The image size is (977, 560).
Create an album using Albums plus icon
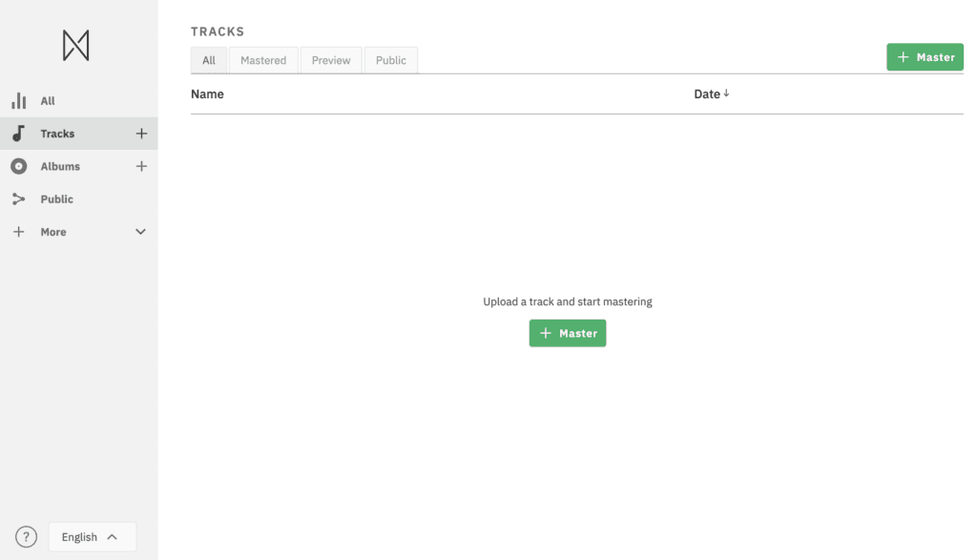pos(141,166)
